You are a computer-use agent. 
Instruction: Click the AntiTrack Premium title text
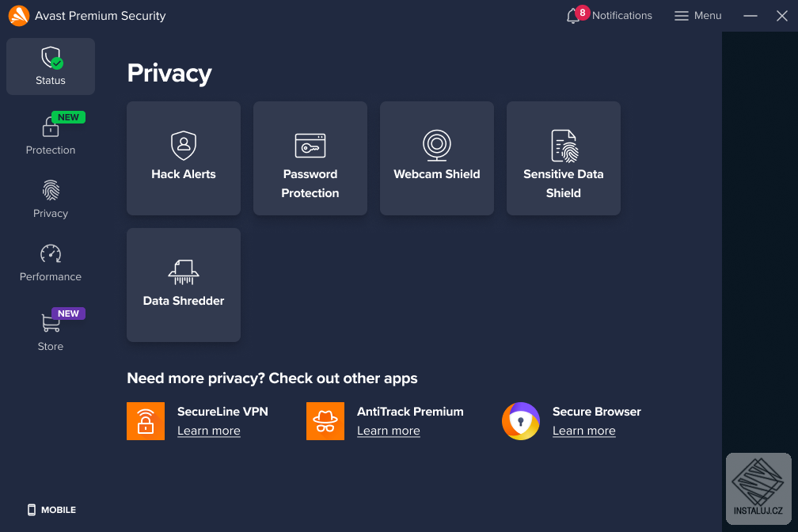click(x=410, y=412)
